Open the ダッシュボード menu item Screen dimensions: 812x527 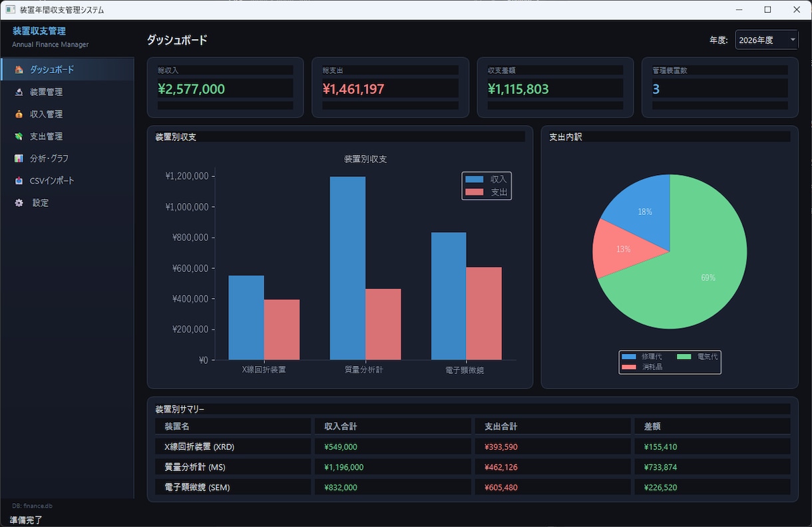tap(67, 69)
